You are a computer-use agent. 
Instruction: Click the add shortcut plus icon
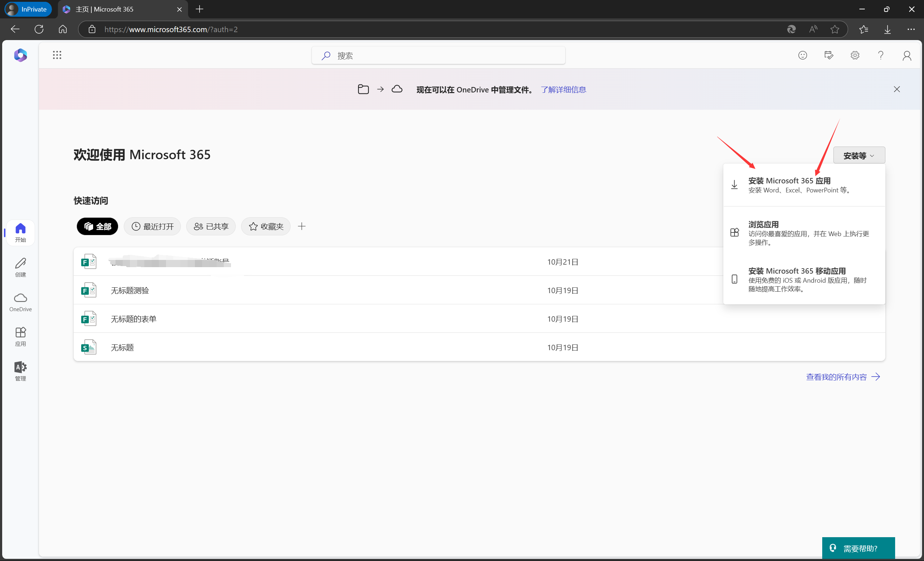(x=302, y=226)
